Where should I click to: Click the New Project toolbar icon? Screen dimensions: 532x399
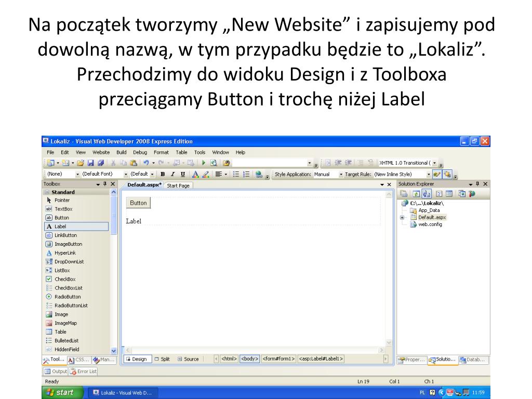click(x=51, y=163)
